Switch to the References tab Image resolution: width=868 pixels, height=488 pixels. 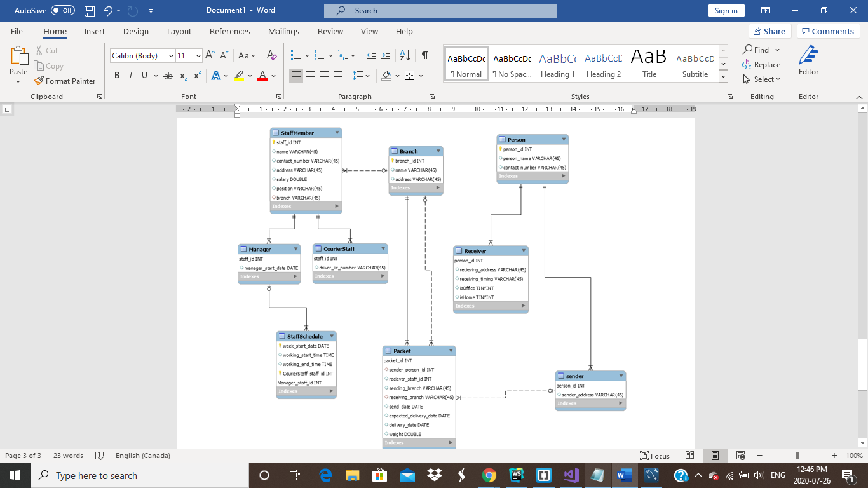pos(230,31)
